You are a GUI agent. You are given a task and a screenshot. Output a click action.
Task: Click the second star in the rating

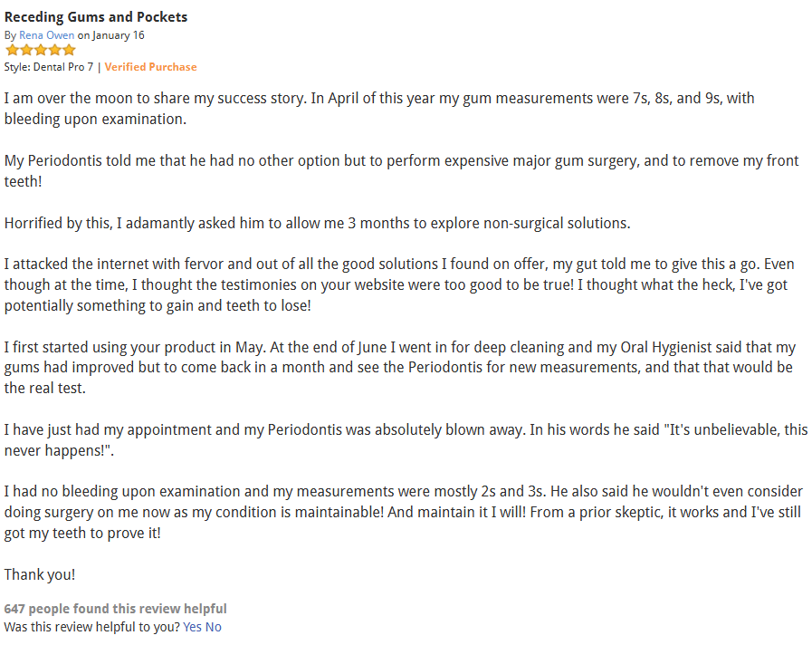pyautogui.click(x=25, y=51)
